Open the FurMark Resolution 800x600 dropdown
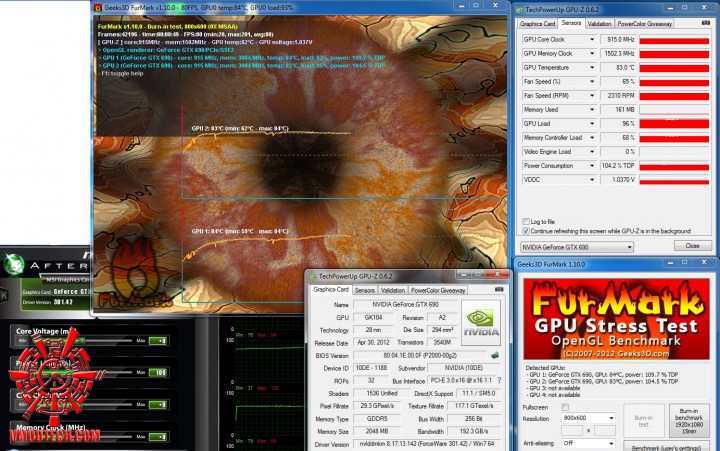Viewport: 720px width, 451px height. 588,418
